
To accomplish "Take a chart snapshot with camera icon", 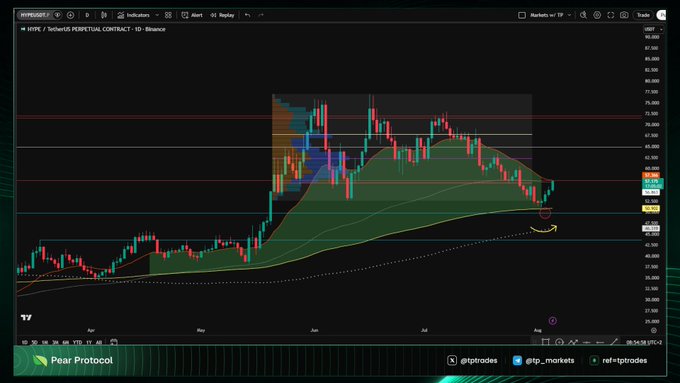I will coord(624,15).
